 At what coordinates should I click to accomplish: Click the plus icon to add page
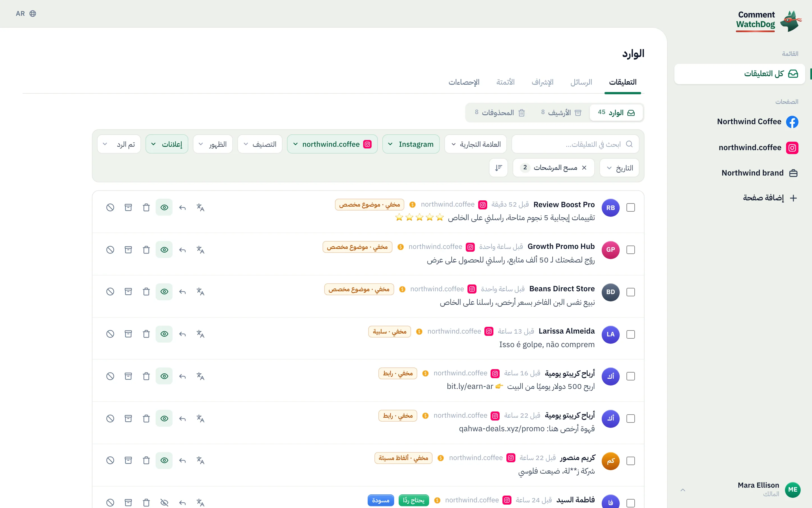pos(793,198)
